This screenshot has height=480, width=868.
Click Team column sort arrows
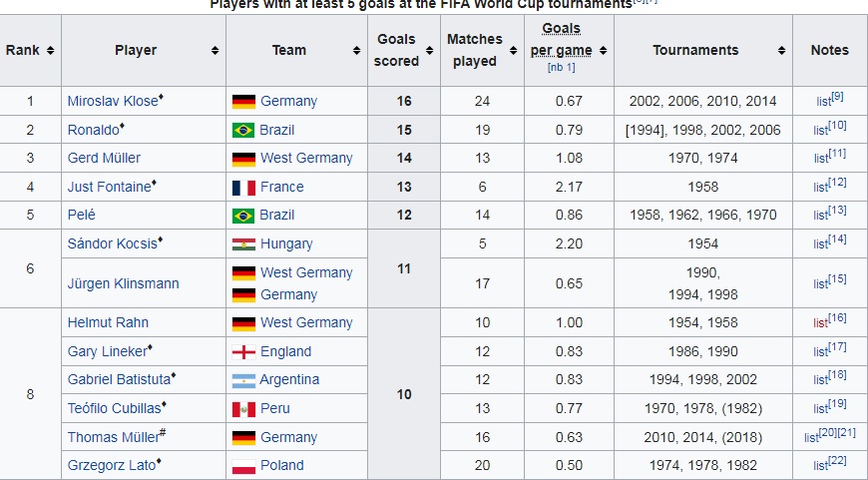(x=356, y=51)
